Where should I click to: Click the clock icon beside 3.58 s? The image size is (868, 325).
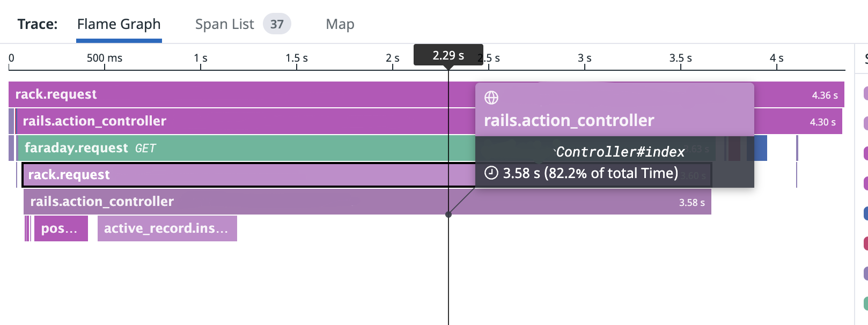tap(491, 173)
